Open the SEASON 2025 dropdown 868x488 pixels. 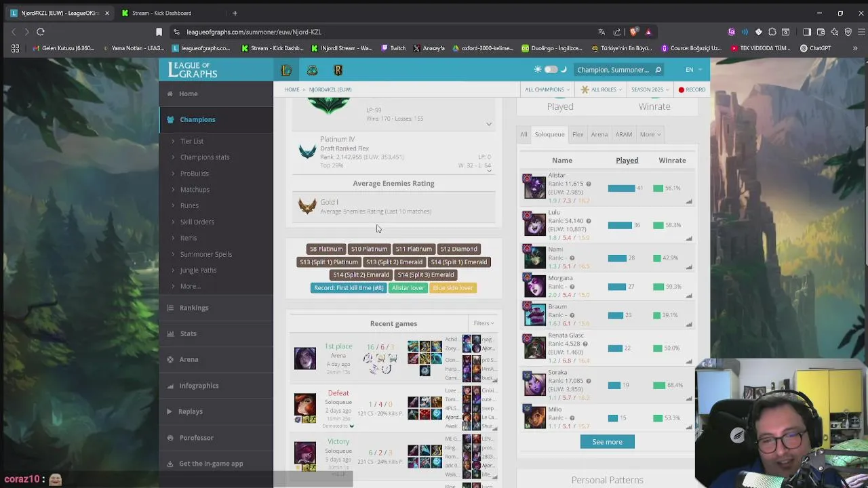pyautogui.click(x=650, y=89)
